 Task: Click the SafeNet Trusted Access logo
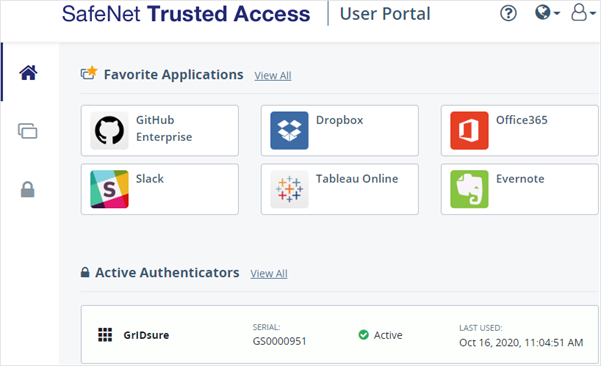point(186,14)
